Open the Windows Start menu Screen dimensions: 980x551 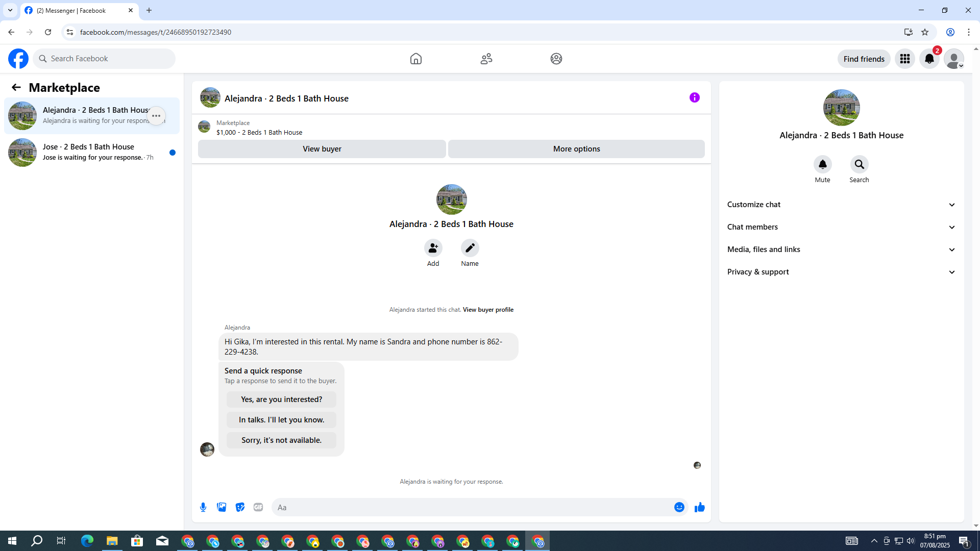pos(12,541)
